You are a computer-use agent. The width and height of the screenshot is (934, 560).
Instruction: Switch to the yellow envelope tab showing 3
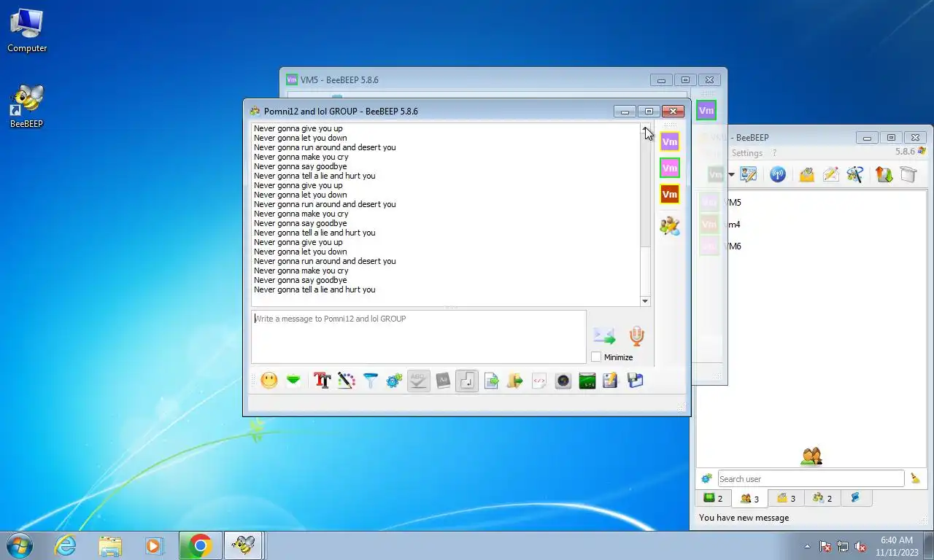786,498
